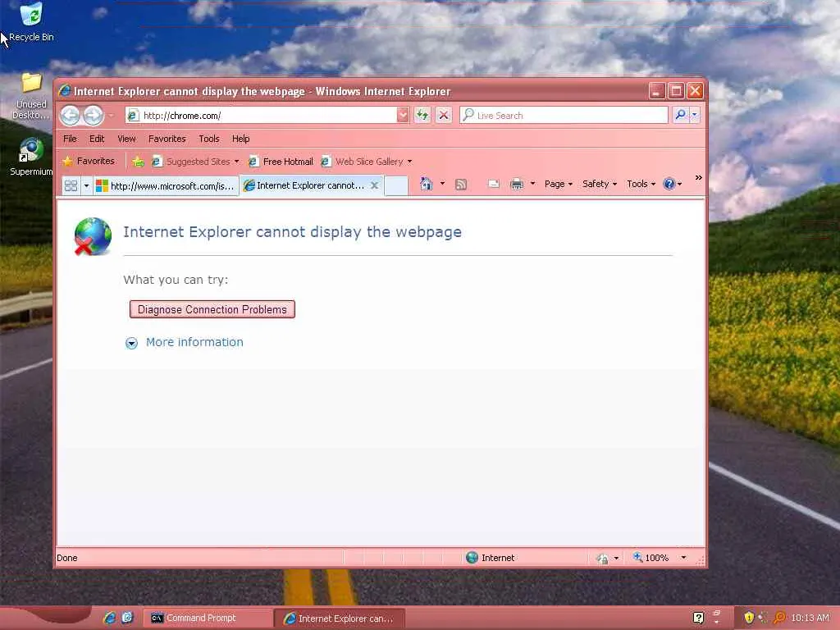840x630 pixels.
Task: Open the Help menu
Action: (240, 139)
